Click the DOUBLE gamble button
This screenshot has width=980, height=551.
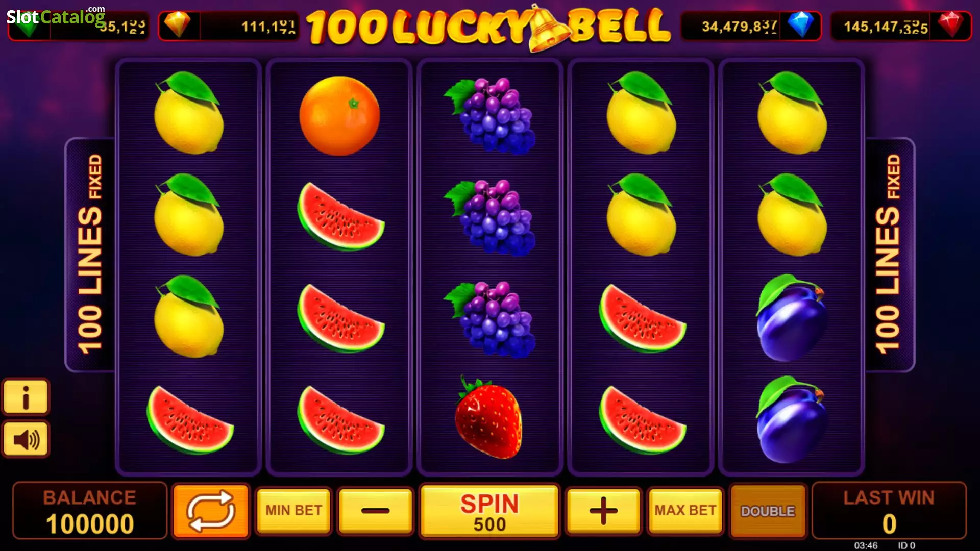768,511
